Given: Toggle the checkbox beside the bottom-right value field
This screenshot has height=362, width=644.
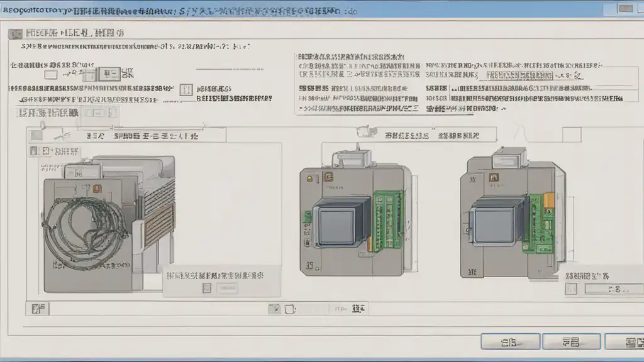Looking at the screenshot, I should coord(571,289).
